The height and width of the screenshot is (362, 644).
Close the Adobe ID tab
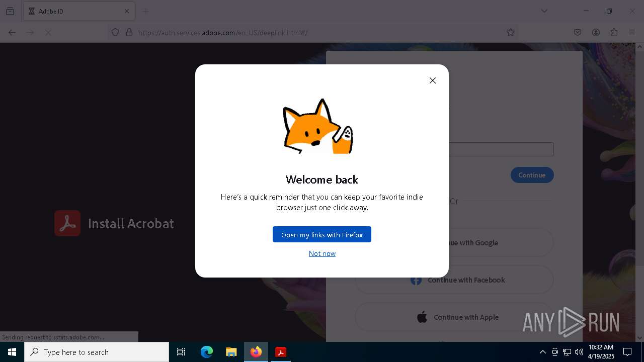pyautogui.click(x=127, y=11)
